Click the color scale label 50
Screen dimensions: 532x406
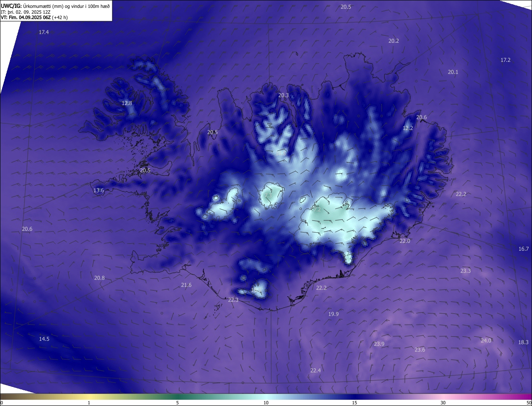tap(529, 403)
